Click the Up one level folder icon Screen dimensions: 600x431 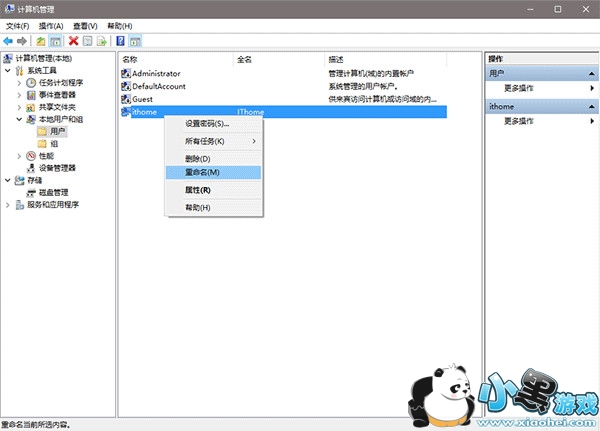click(x=41, y=41)
